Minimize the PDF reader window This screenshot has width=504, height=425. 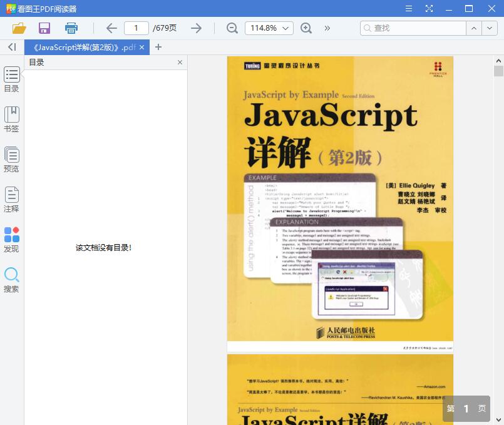click(x=449, y=9)
